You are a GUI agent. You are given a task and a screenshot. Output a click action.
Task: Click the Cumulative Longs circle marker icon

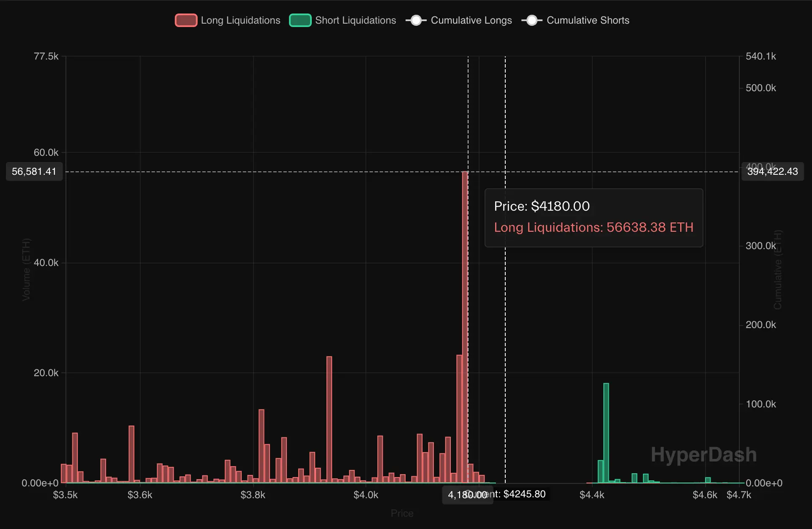(x=416, y=20)
